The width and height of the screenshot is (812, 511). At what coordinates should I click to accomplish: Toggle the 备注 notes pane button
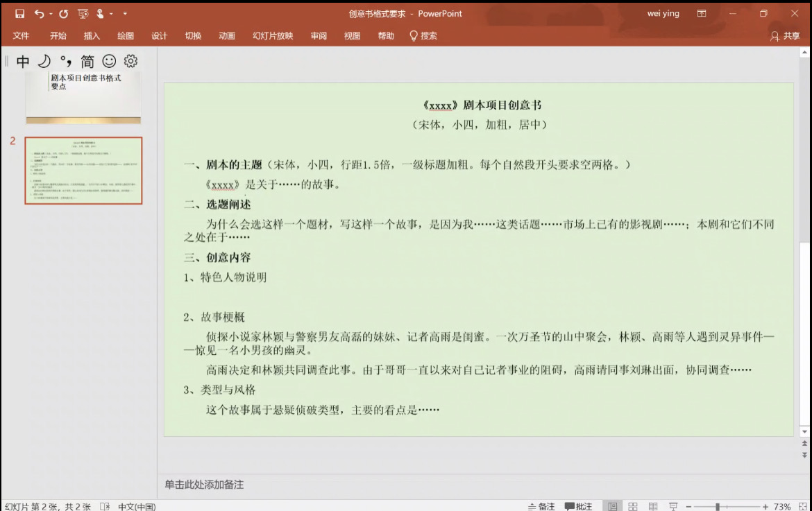541,507
